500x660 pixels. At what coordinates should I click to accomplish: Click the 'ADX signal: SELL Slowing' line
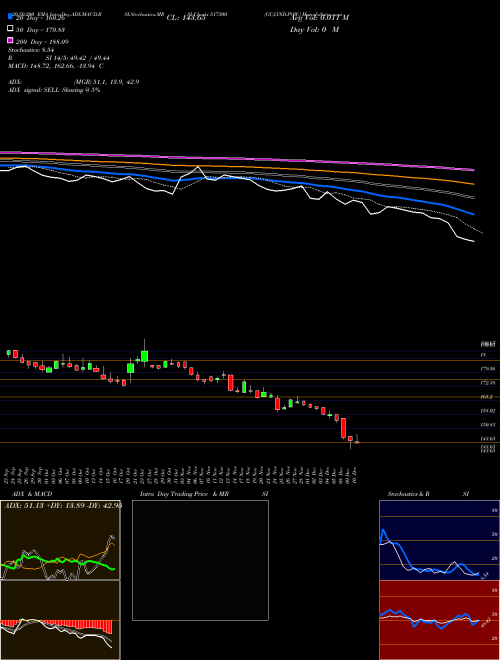[x=54, y=90]
